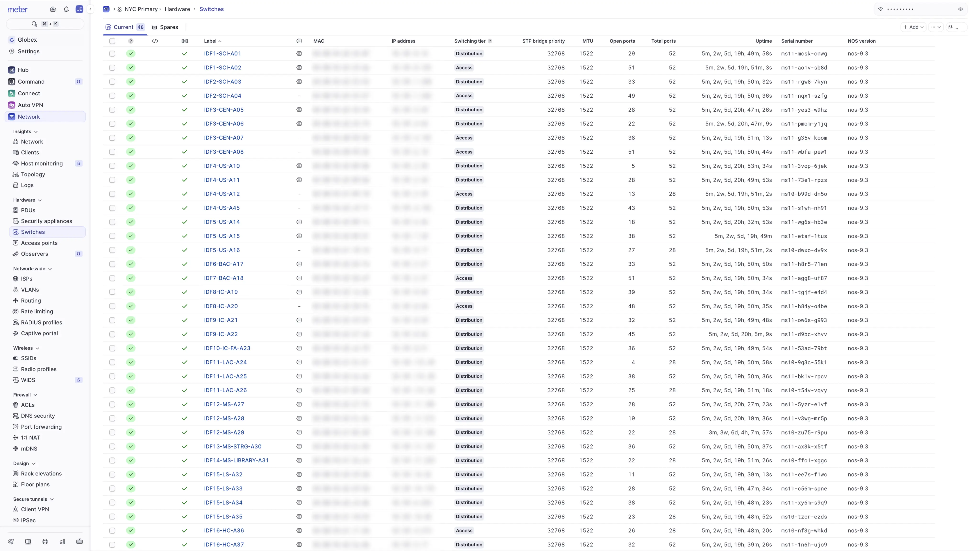Open the IDF4-US-A10 switch link

point(222,166)
